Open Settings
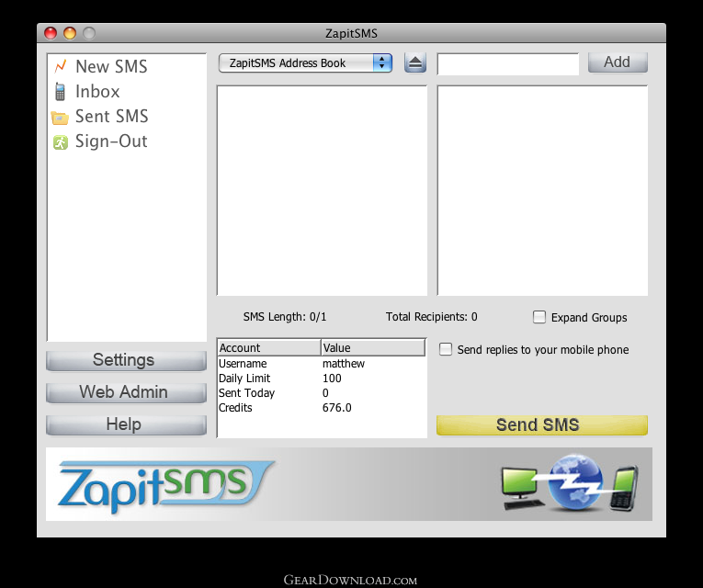This screenshot has width=703, height=588. pos(126,360)
